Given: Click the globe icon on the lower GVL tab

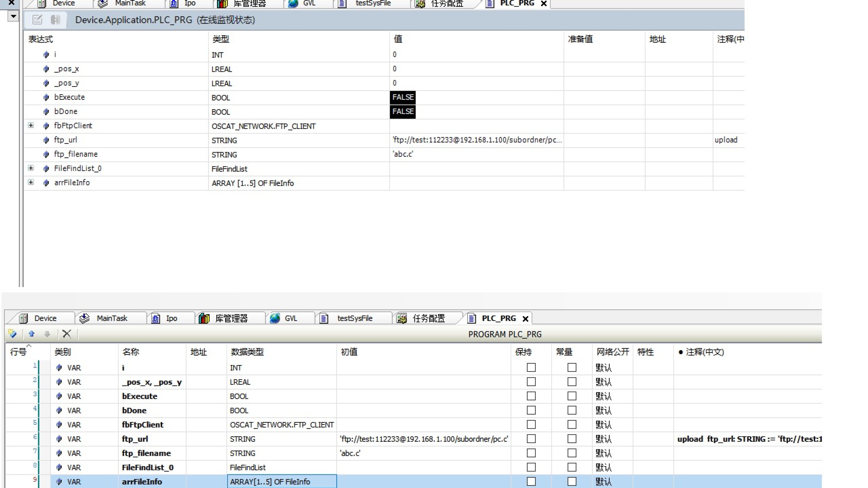Looking at the screenshot, I should pos(275,318).
